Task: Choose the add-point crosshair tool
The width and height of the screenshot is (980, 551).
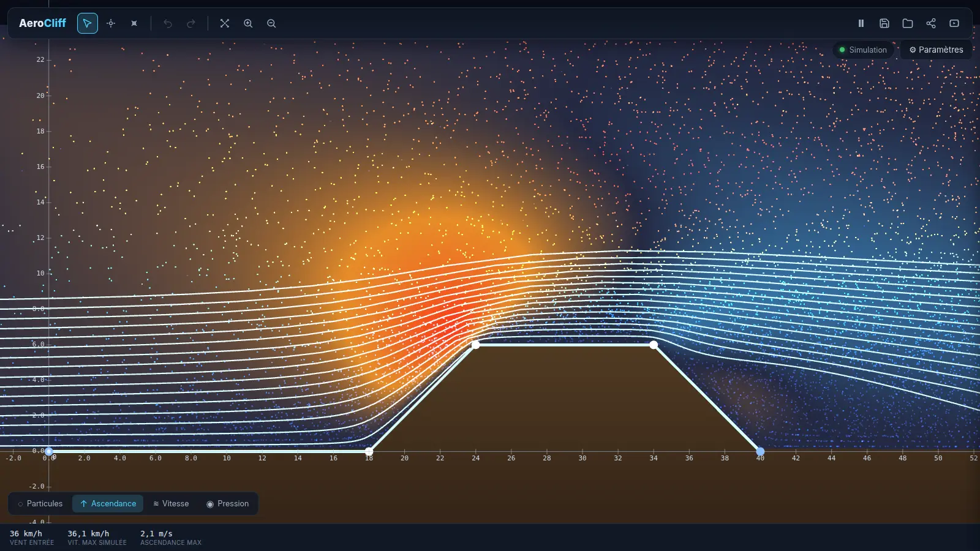Action: tap(111, 23)
